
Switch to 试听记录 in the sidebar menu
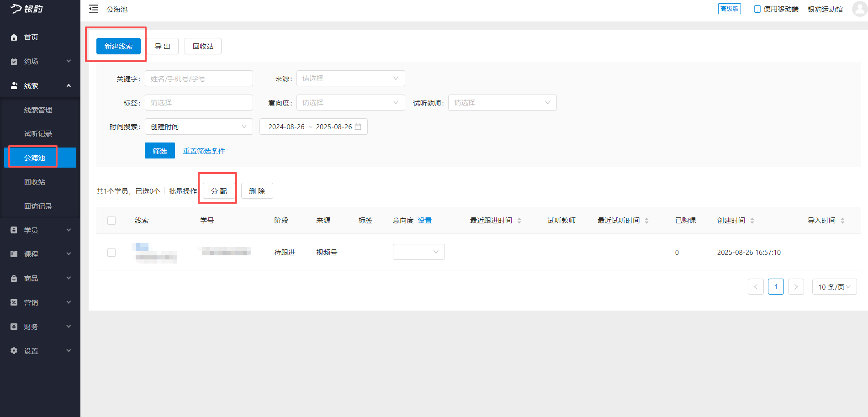[x=38, y=133]
